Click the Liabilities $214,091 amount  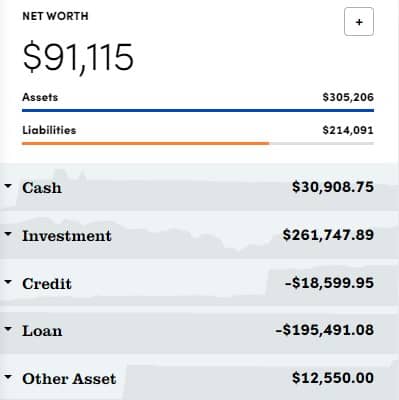click(x=348, y=130)
